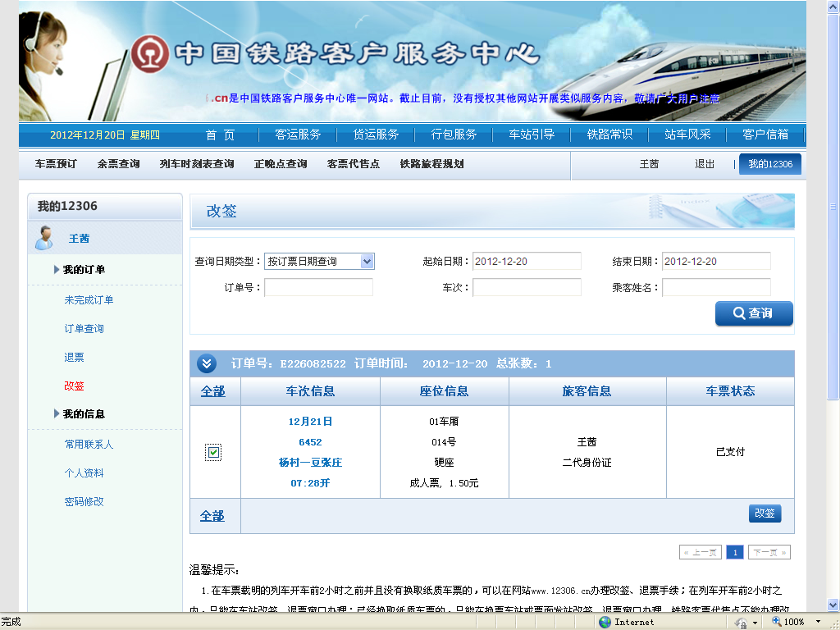Viewport: 840px width, 630px height.
Task: Click the 王茜 username link in top bar
Action: [x=649, y=164]
